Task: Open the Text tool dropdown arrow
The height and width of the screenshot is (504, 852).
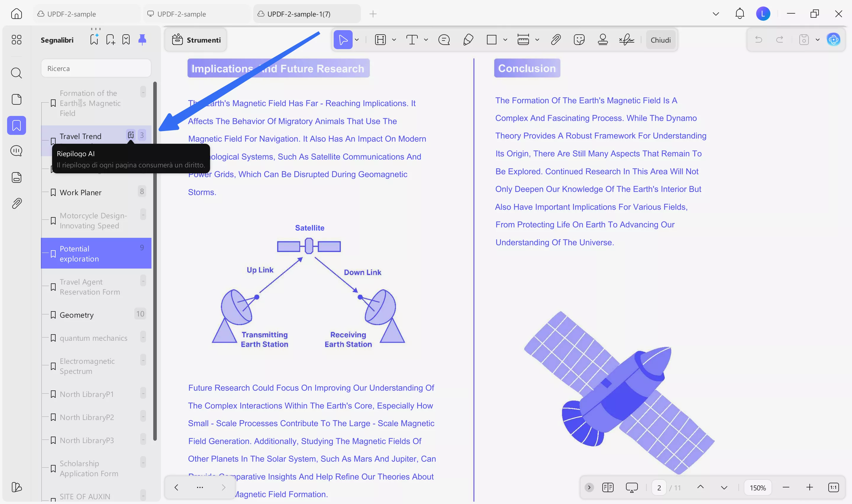Action: pyautogui.click(x=426, y=40)
